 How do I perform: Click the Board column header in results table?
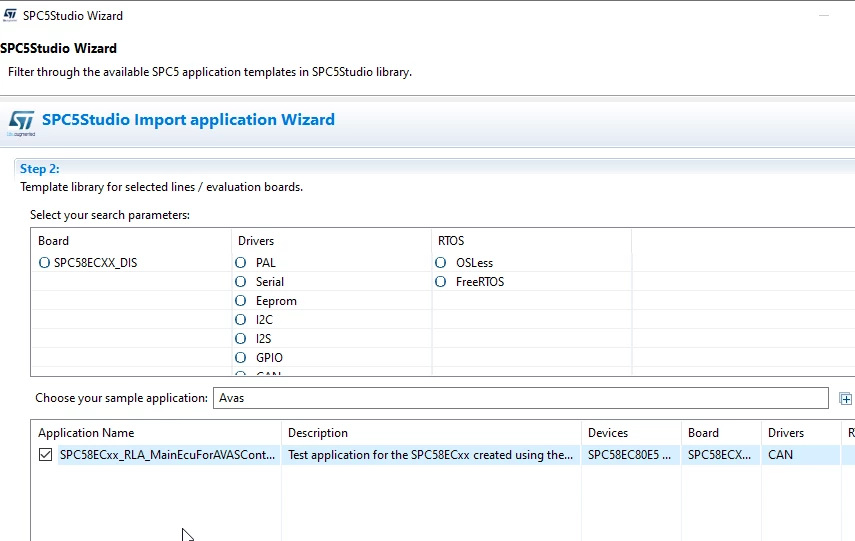click(x=703, y=433)
